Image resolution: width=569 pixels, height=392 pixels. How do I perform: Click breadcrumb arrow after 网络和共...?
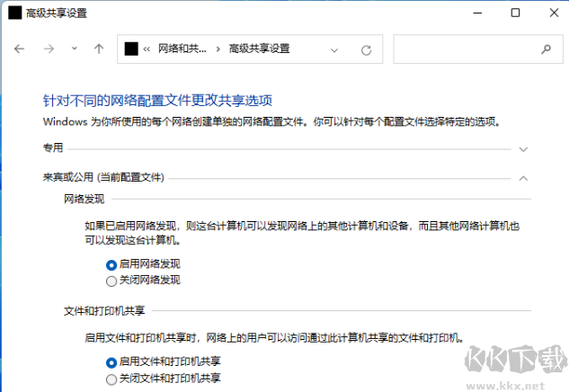[218, 49]
